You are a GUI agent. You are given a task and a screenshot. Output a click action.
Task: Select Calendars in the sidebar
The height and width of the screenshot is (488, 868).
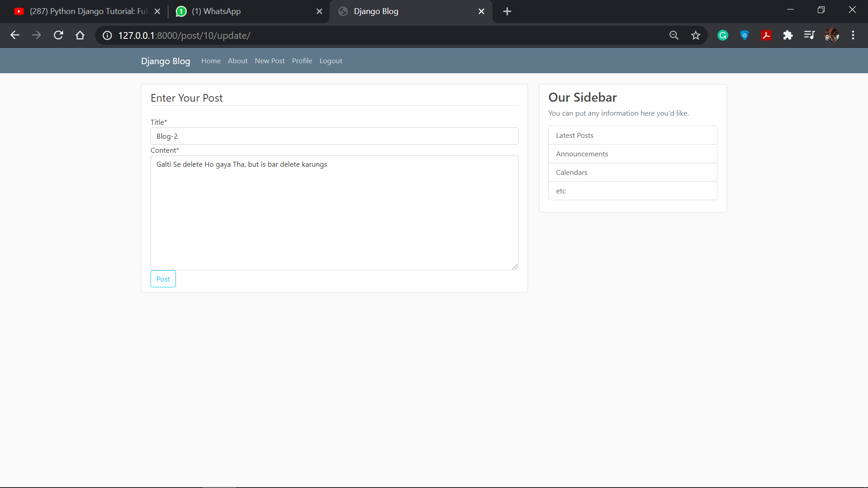(x=632, y=172)
